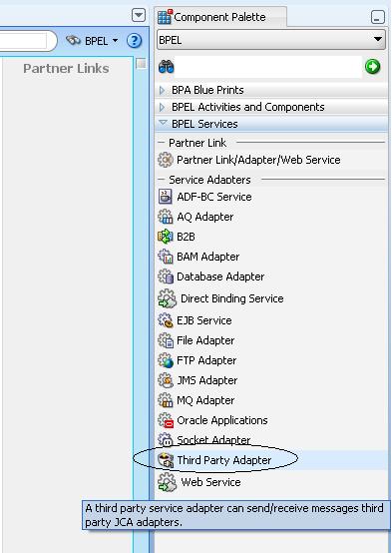Click the EJB Service label

[x=204, y=320]
